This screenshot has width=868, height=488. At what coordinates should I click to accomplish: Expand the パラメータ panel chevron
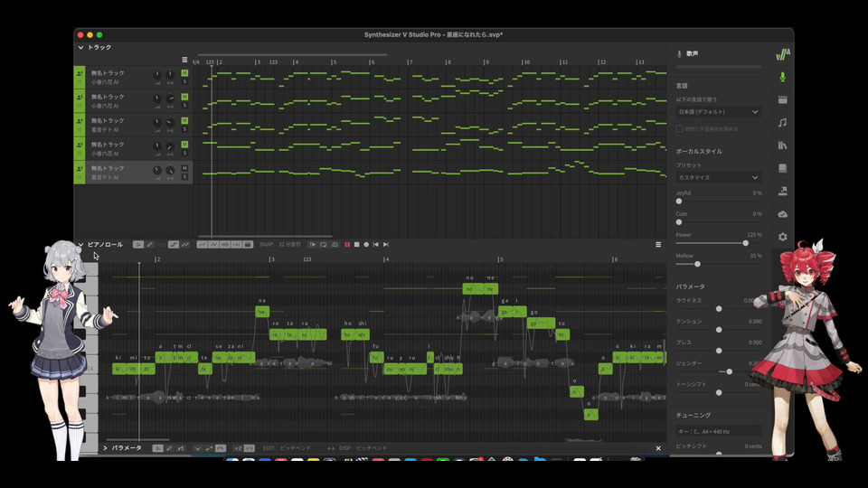[105, 448]
